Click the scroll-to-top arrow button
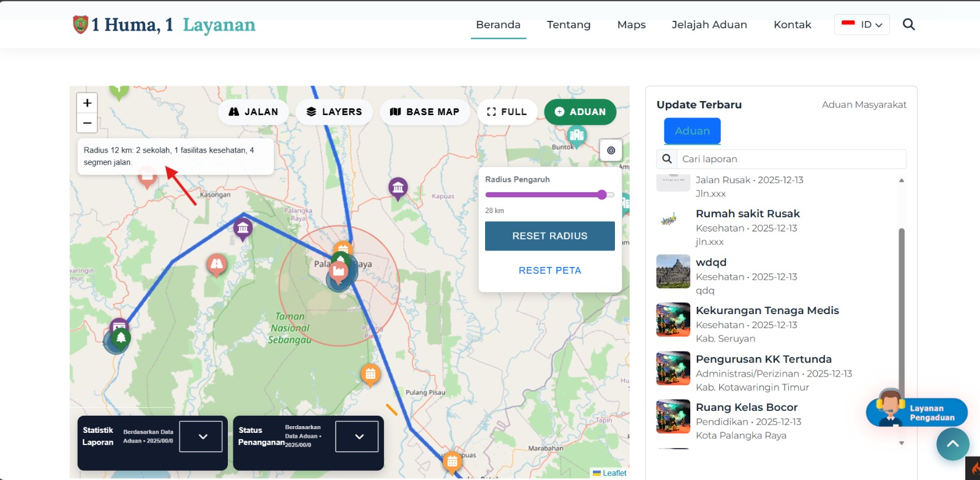The width and height of the screenshot is (980, 480). pyautogui.click(x=952, y=444)
